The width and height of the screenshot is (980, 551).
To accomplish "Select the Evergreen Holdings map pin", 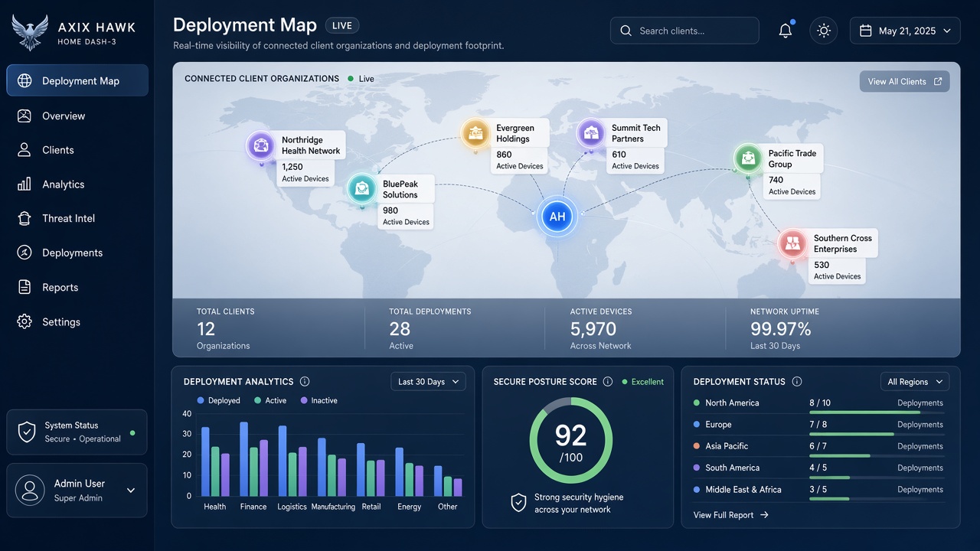I will pos(475,133).
